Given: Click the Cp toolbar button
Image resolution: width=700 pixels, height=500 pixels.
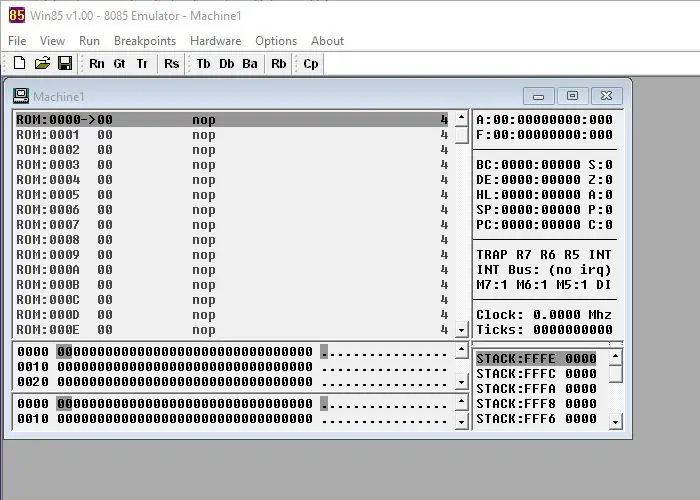Looking at the screenshot, I should (x=311, y=64).
